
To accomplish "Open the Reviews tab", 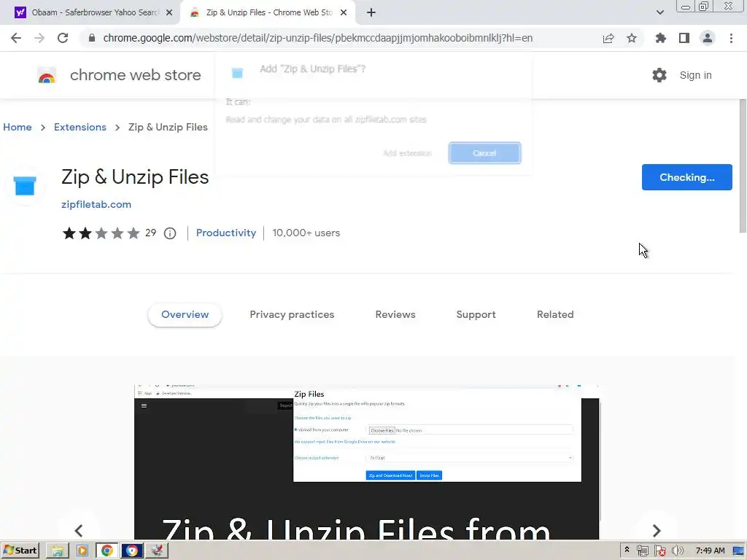I will [395, 315].
